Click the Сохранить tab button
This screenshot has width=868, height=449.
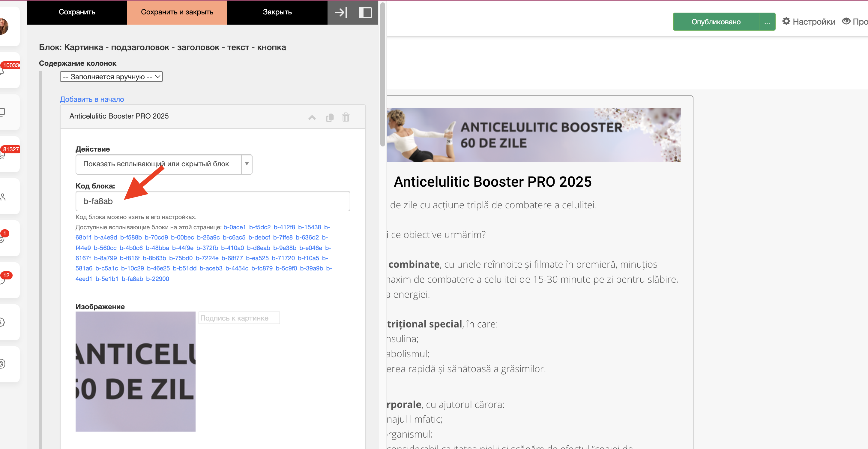[77, 12]
